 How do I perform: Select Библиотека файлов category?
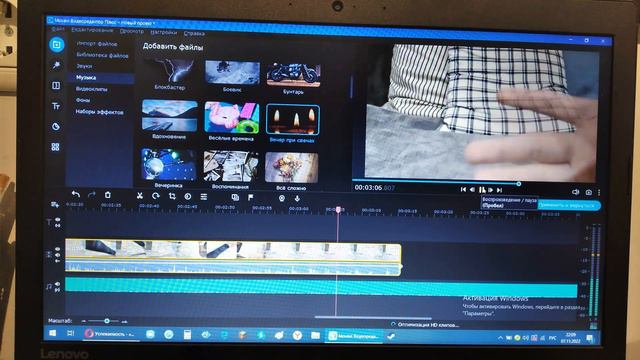tap(101, 55)
